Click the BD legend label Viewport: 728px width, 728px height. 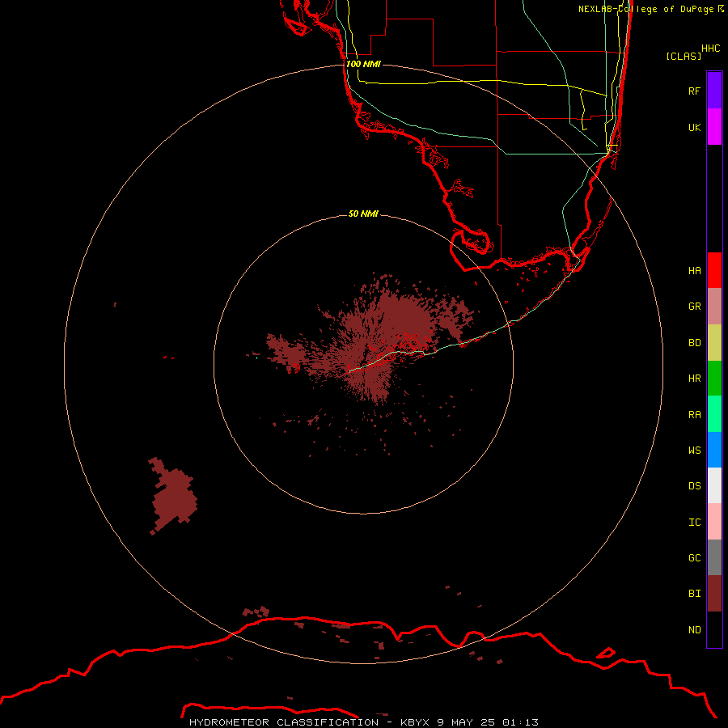coord(694,342)
